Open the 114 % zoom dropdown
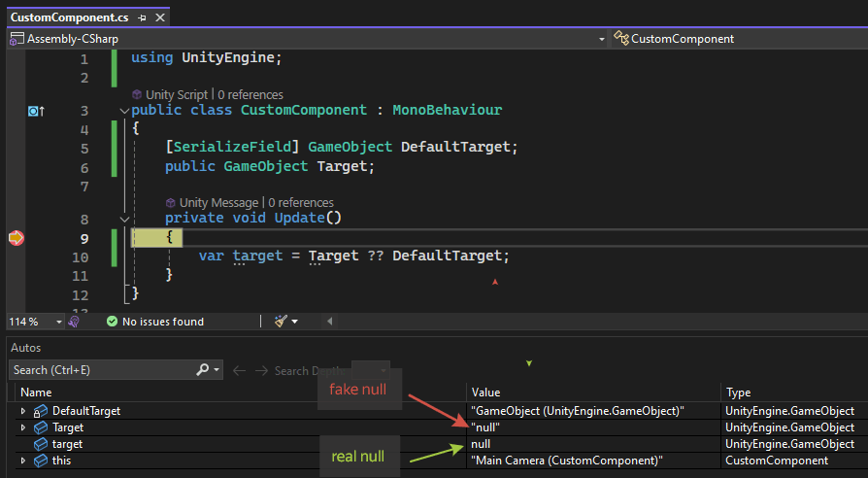Image resolution: width=868 pixels, height=478 pixels. (x=58, y=322)
